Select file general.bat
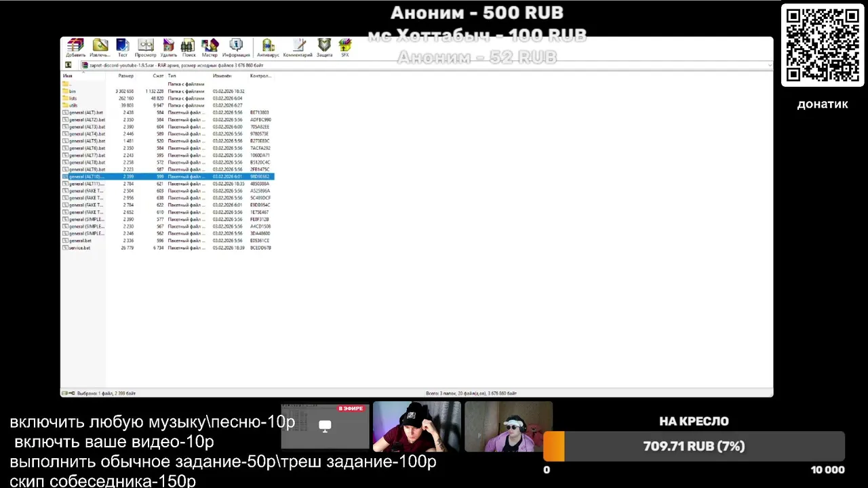868x488 pixels. [167, 241]
